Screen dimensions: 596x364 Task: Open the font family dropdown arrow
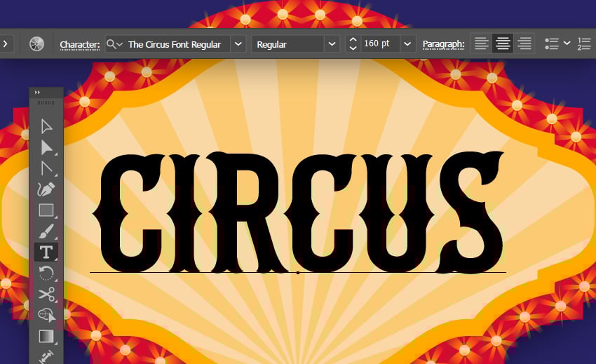pos(238,44)
